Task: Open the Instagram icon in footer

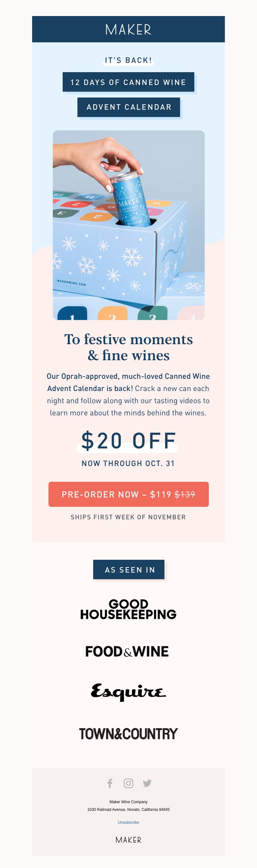Action: (128, 783)
